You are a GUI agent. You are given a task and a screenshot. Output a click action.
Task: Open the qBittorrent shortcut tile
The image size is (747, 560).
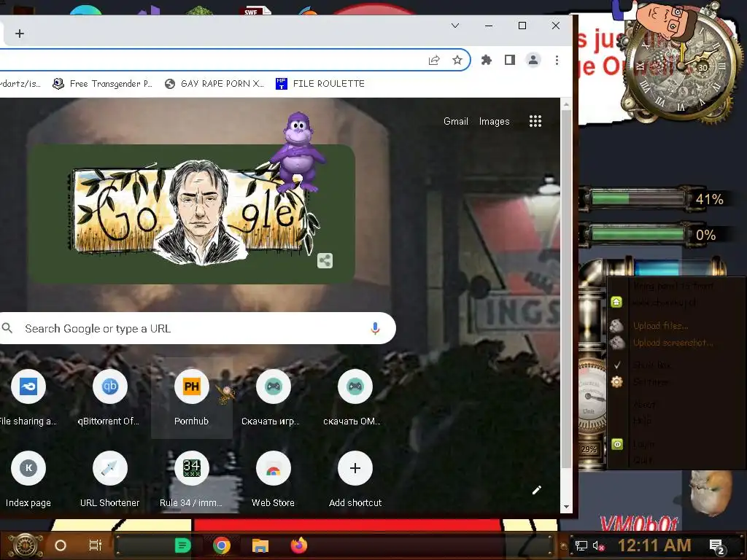tap(109, 399)
